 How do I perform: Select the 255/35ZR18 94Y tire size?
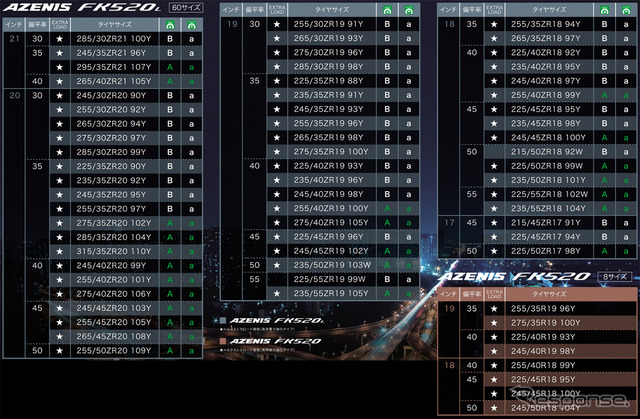point(545,24)
